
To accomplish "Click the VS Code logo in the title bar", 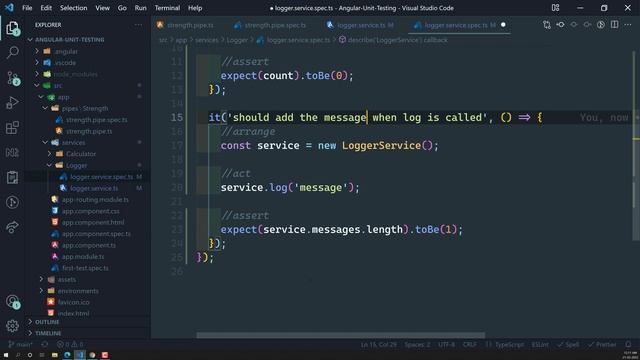I will (9, 8).
